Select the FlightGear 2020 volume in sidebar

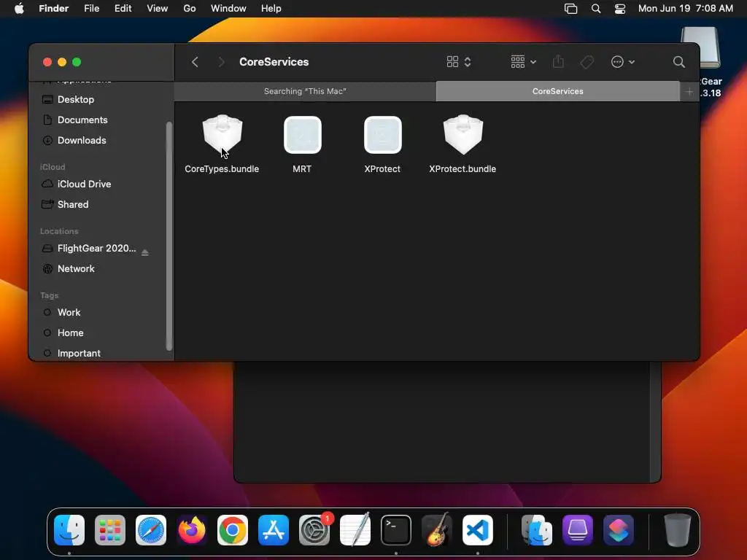96,248
